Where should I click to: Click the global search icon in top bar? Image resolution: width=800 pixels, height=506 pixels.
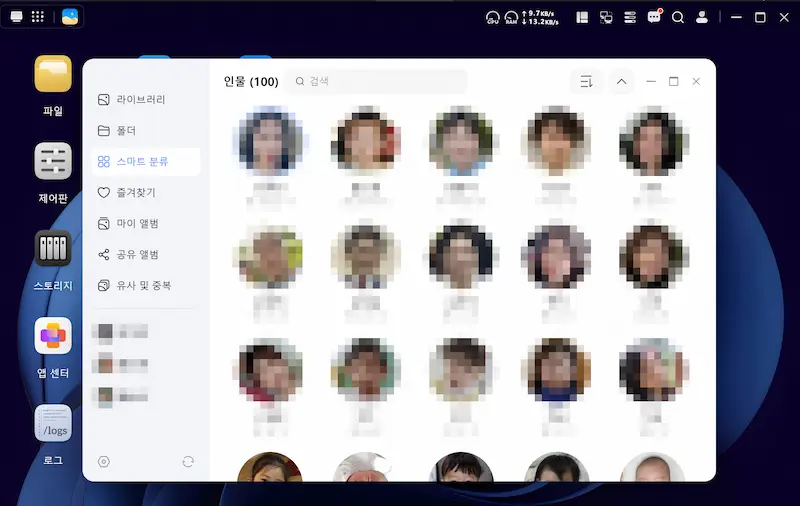678,17
